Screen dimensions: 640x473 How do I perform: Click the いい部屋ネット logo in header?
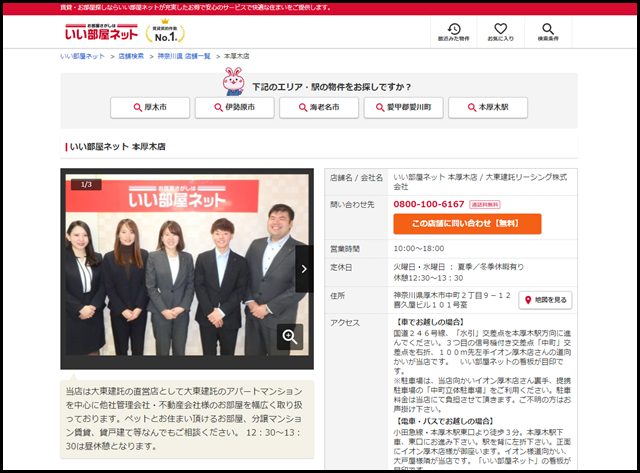tap(101, 32)
